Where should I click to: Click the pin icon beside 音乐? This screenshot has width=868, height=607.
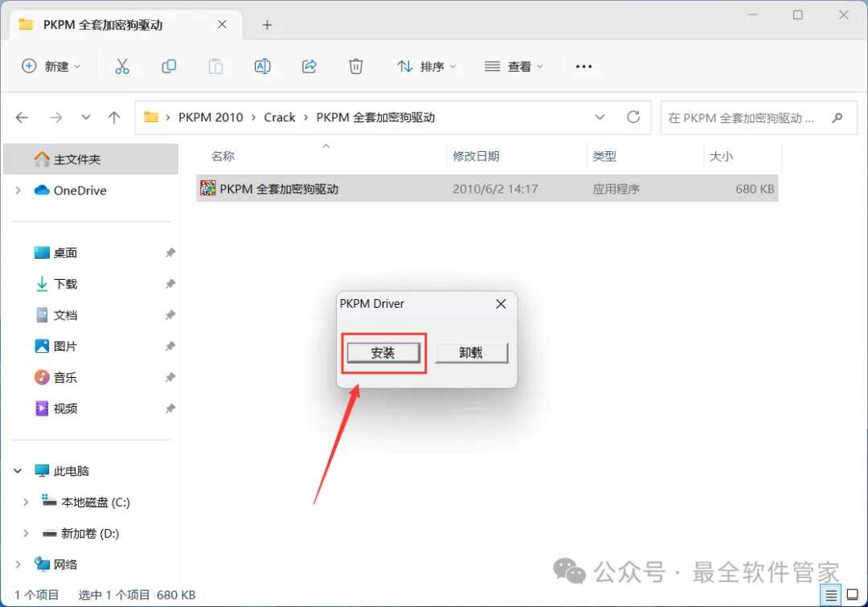point(170,378)
